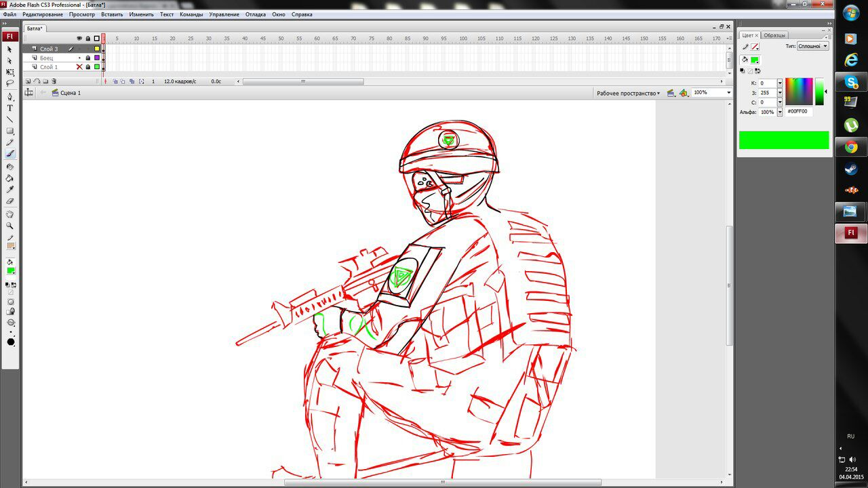This screenshot has width=868, height=488.
Task: Select the Lasso tool
Action: [x=10, y=83]
